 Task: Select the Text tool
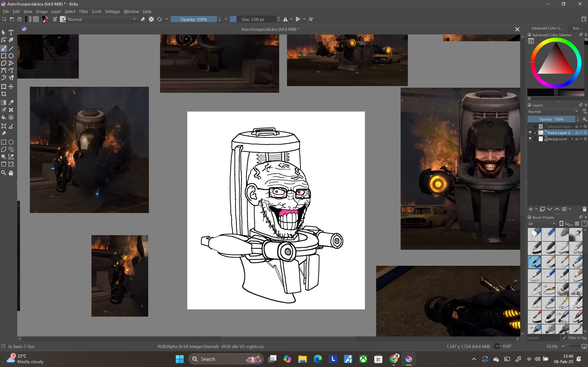click(x=11, y=32)
